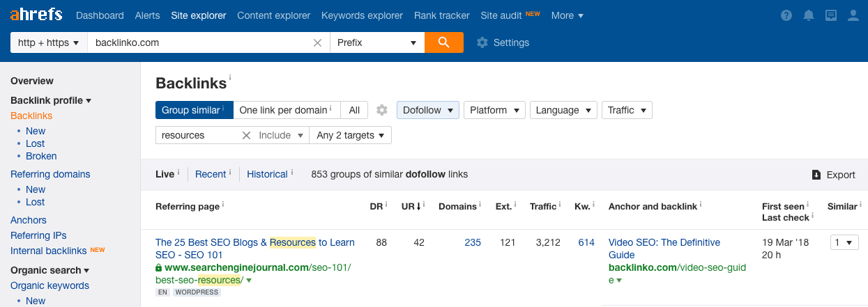Expand arrow after backlinko.com video-seo-guide URL
The image size is (868, 307).
pyautogui.click(x=618, y=281)
